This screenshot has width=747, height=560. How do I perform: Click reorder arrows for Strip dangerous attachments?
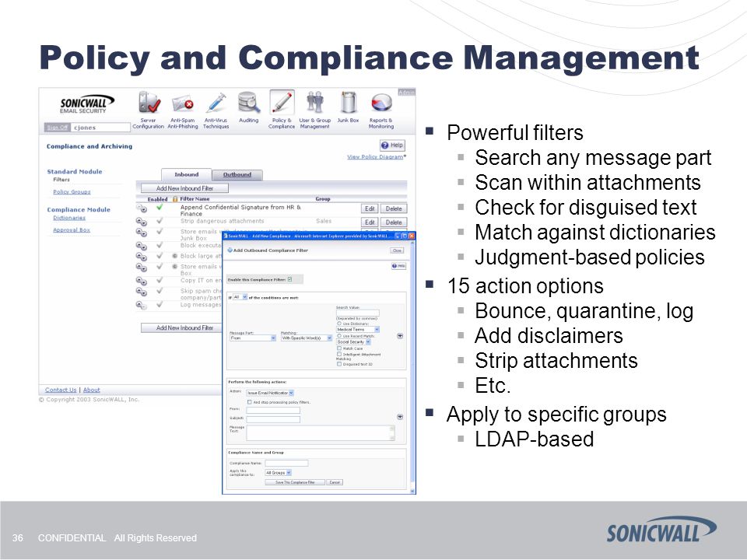tap(142, 222)
